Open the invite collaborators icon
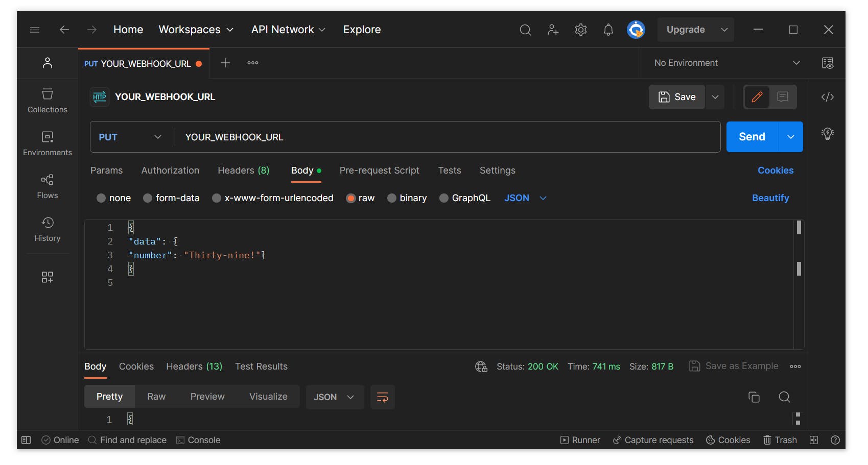This screenshot has height=465, width=868. pos(553,30)
